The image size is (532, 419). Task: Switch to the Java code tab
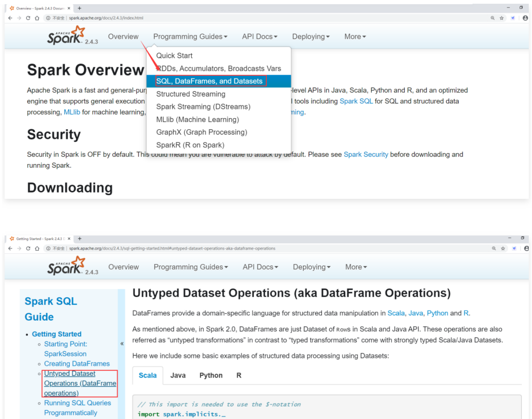point(178,376)
